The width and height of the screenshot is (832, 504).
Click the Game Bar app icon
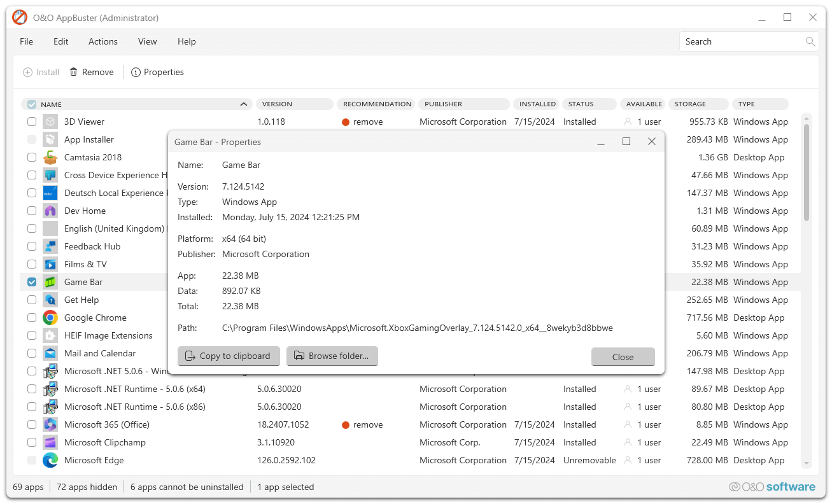click(x=50, y=282)
